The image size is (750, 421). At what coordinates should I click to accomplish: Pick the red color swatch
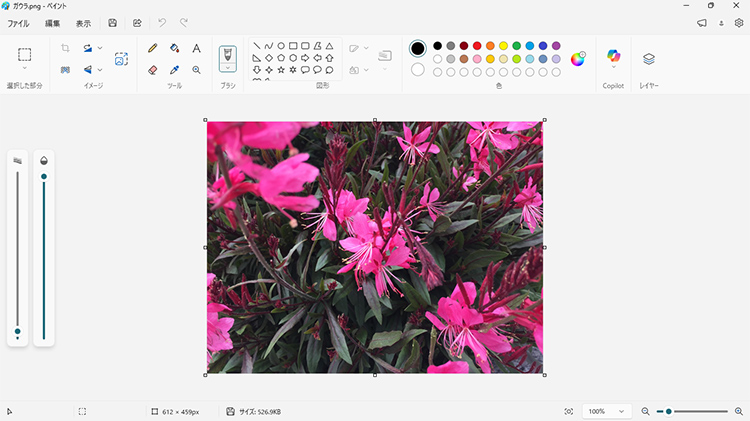click(x=477, y=45)
